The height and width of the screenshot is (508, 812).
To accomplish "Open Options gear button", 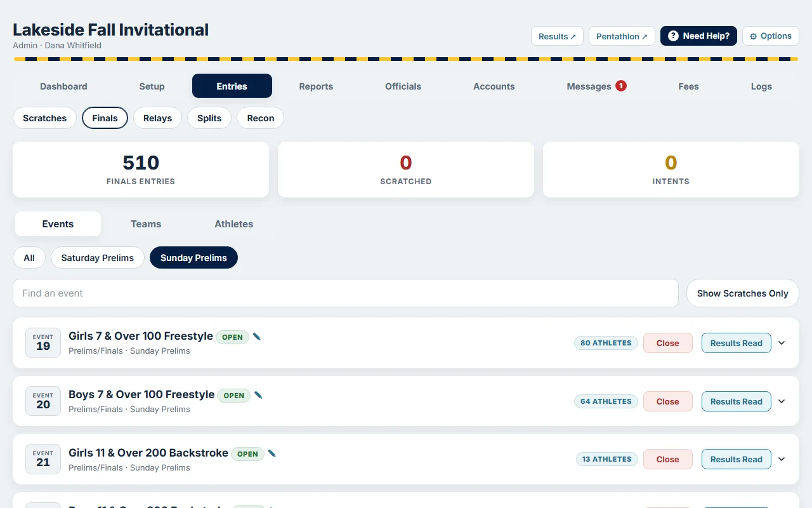I will pos(771,36).
